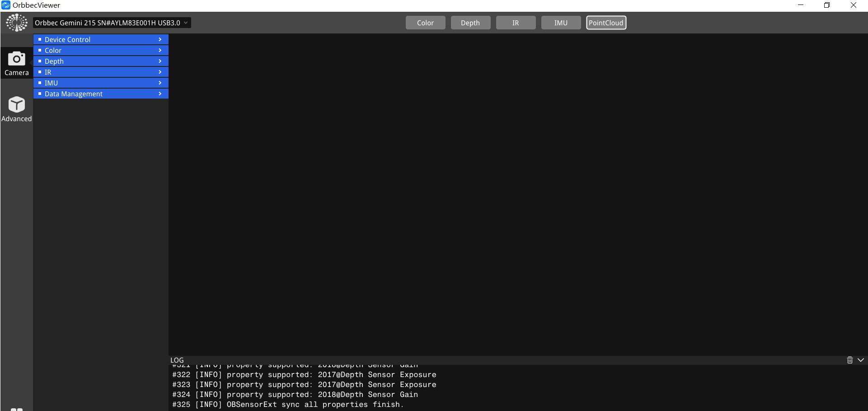Restore down the OrbbecViewer window
Image resolution: width=868 pixels, height=411 pixels.
[x=827, y=5]
